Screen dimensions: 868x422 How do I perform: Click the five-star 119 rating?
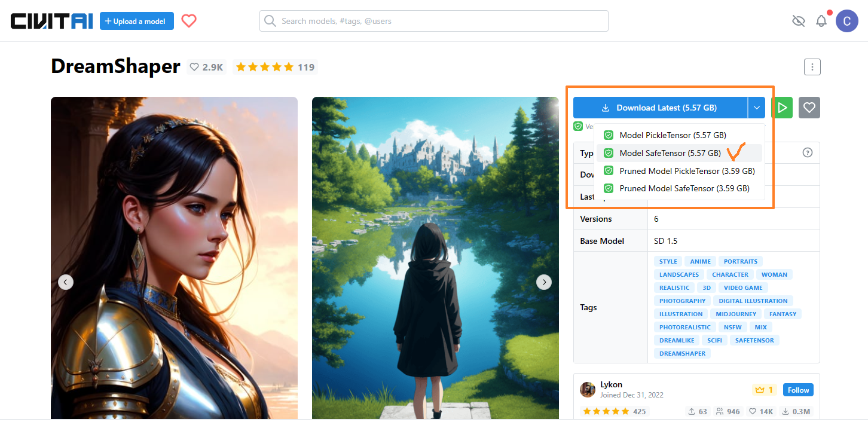point(275,67)
